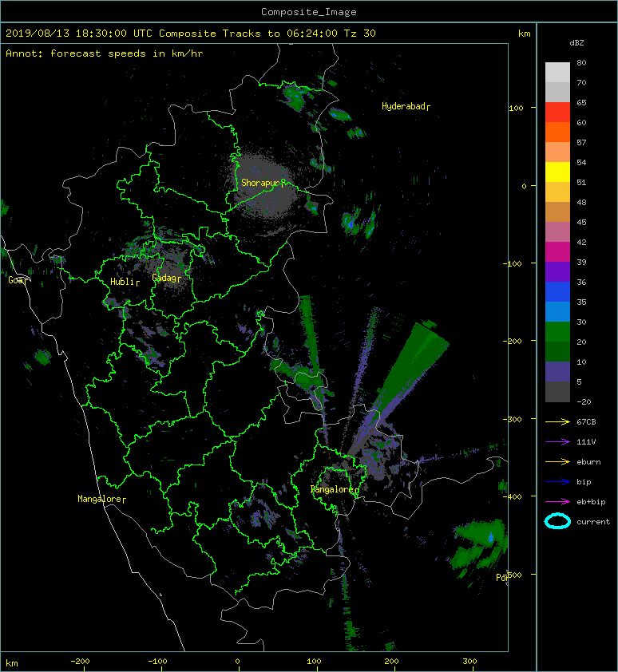Click the -200 tick on horizontal axis
Viewport: 618px width, 672px height.
pyautogui.click(x=80, y=662)
